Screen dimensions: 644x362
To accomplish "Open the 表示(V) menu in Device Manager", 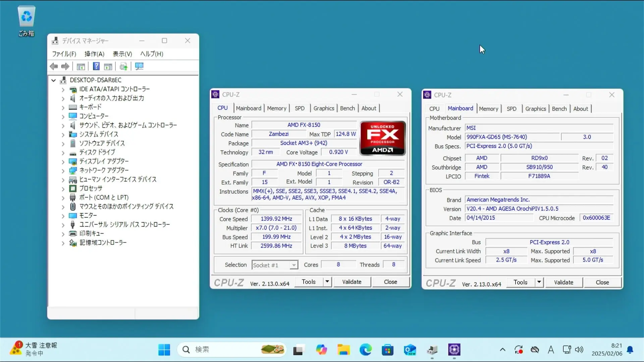I will 122,54.
